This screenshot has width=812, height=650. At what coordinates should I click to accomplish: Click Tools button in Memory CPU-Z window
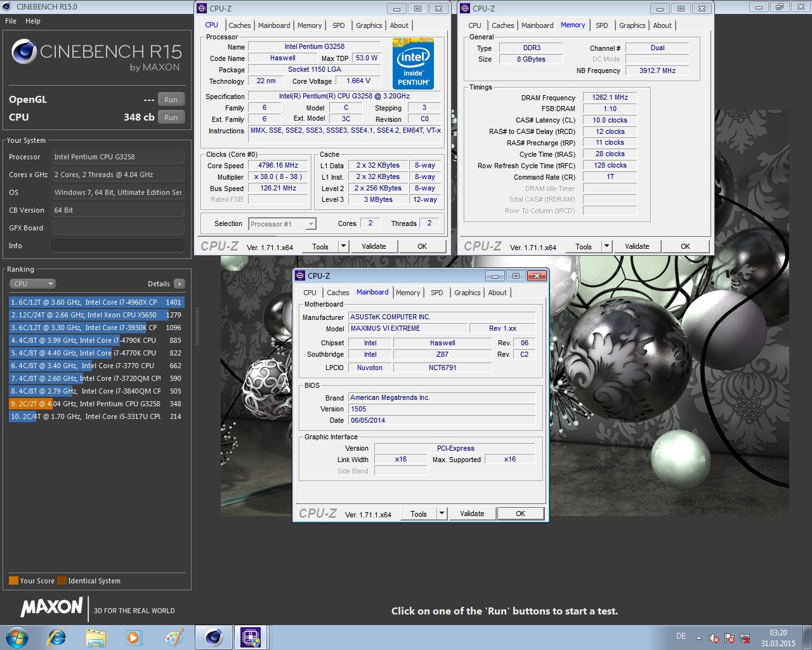coord(584,247)
